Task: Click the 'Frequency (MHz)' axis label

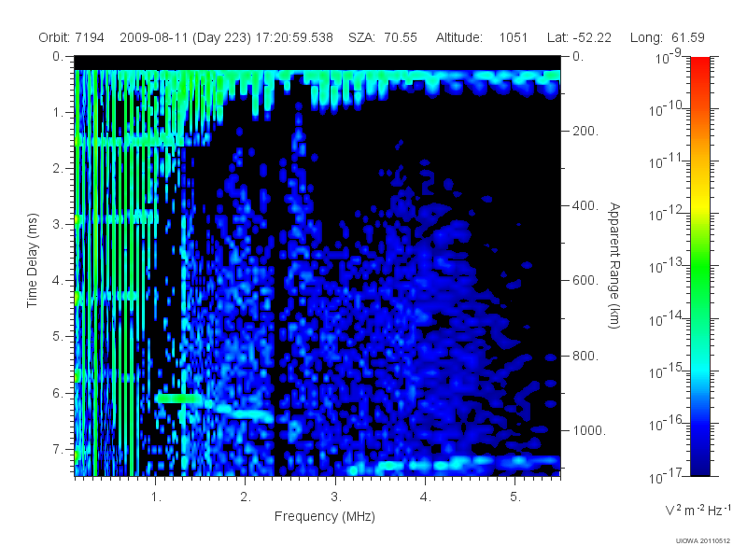Action: coord(324,516)
